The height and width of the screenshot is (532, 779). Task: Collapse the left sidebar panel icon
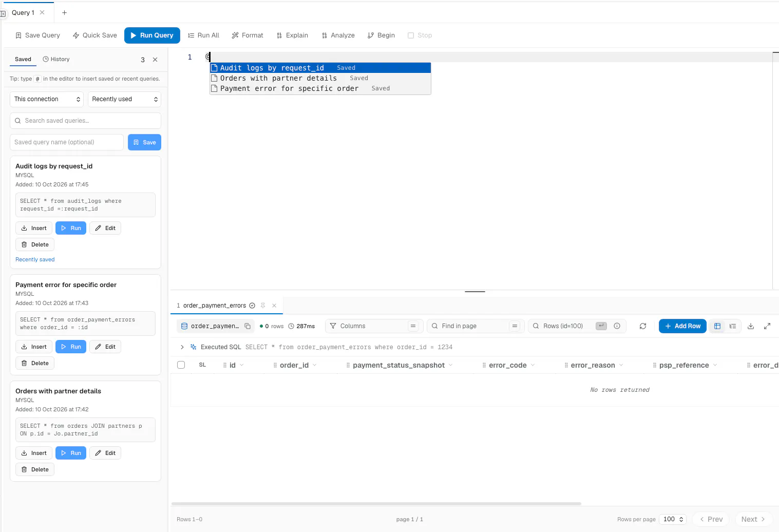pos(3,13)
